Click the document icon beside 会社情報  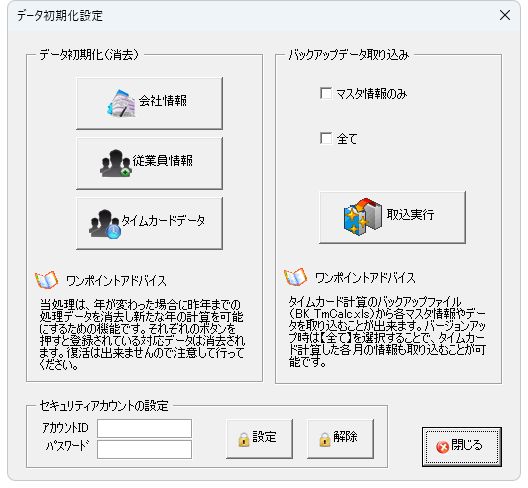tap(122, 103)
